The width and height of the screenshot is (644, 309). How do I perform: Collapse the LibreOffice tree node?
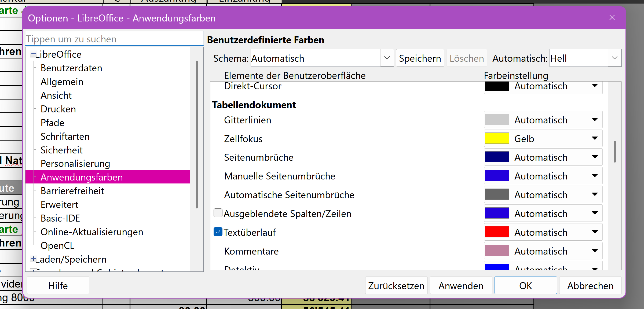(x=33, y=54)
